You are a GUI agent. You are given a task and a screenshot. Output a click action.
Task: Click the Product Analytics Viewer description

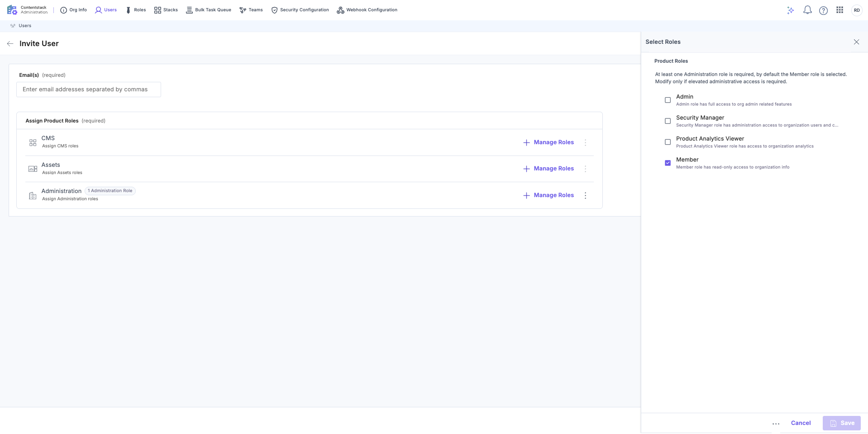point(744,146)
